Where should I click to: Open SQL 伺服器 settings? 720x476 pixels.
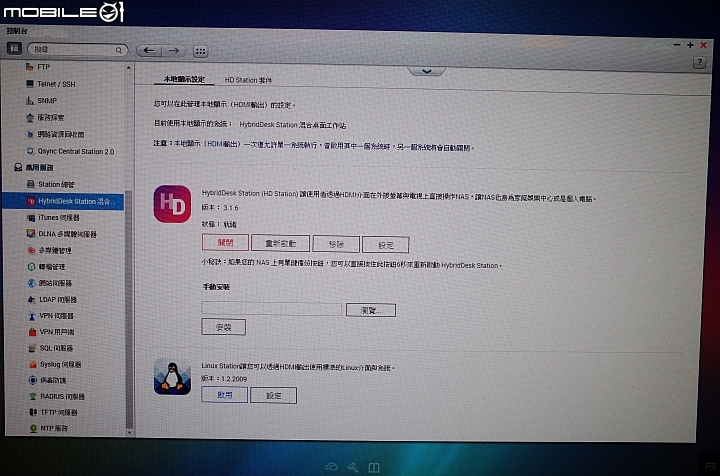[x=51, y=348]
